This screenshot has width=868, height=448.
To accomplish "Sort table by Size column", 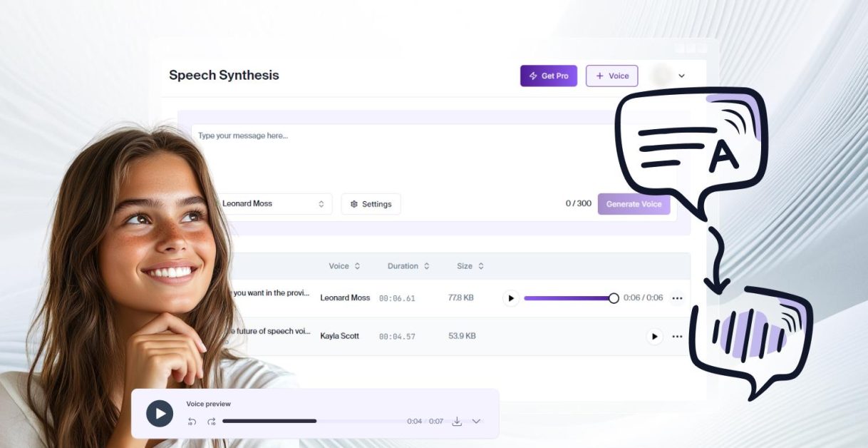I will (x=470, y=266).
